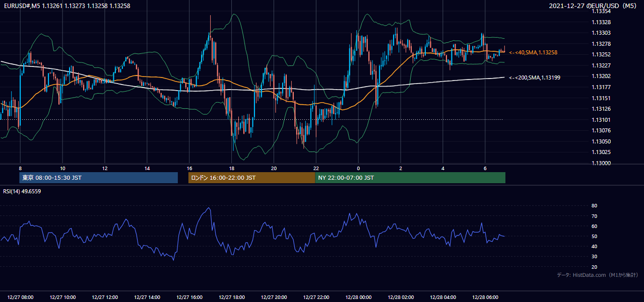Click RSI axis level 30
Screen dimensions: 644x302
point(595,257)
